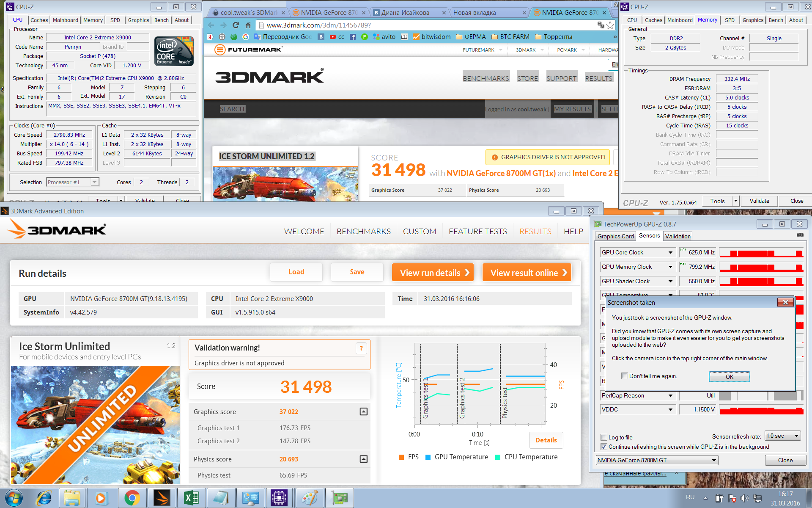Viewport: 812px width, 508px height.
Task: Uncheck Continue refreshing in background
Action: pyautogui.click(x=604, y=447)
